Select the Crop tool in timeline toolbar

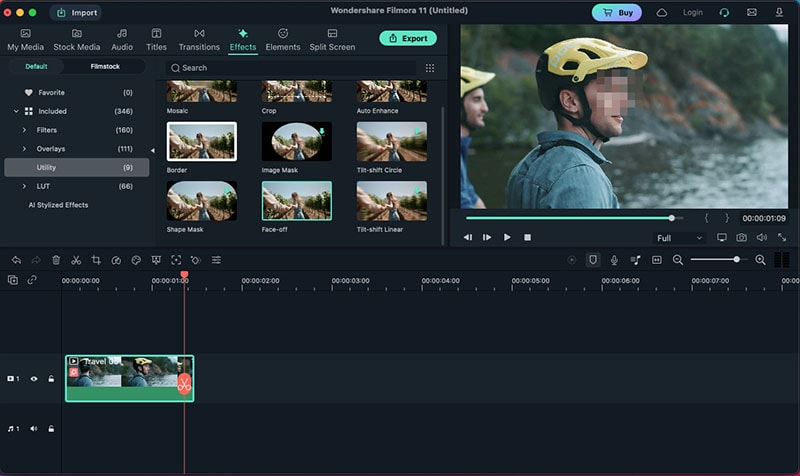(x=96, y=260)
